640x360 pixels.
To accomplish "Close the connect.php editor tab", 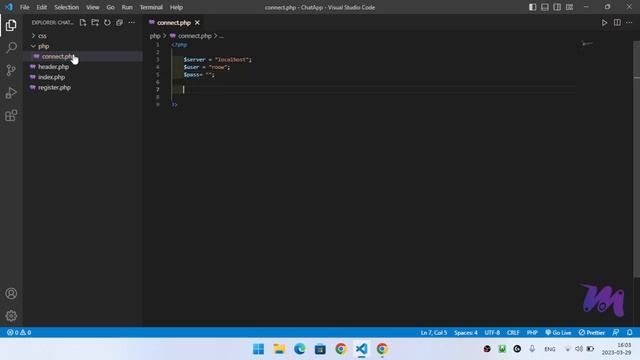I will (197, 23).
